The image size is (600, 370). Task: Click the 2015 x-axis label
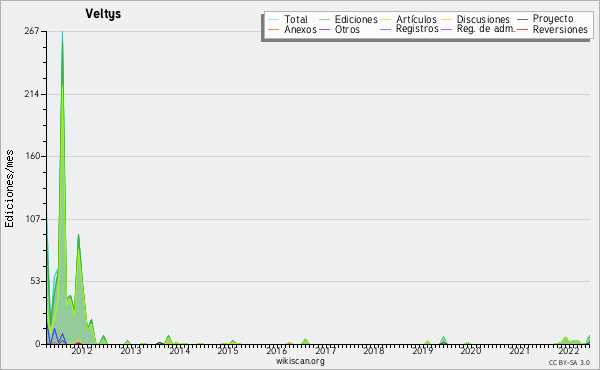coord(228,351)
